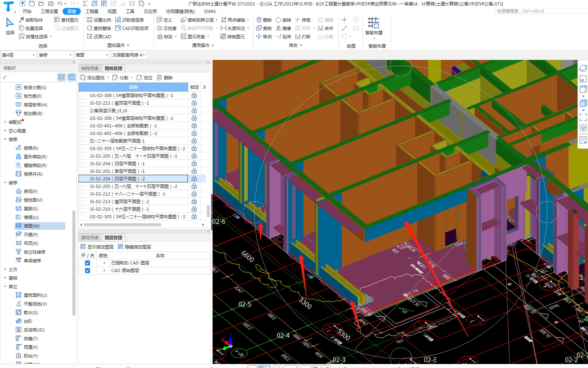Select the 镜像 mirror tool
This screenshot has width=588, height=368.
[283, 28]
